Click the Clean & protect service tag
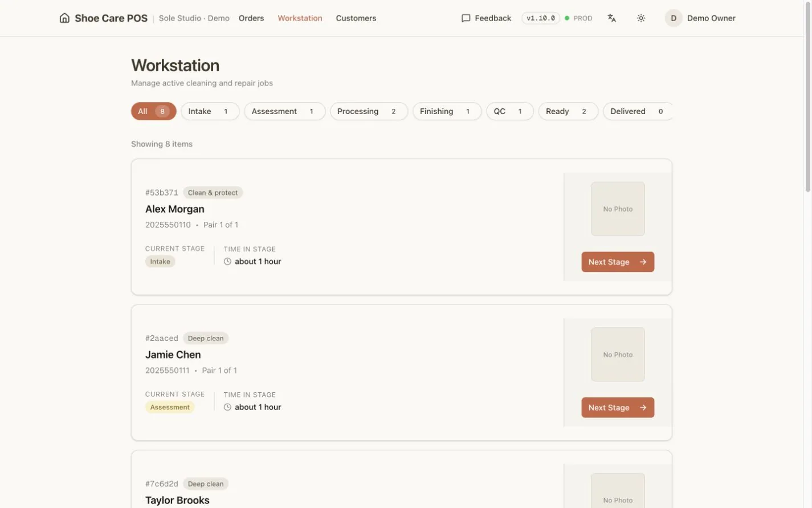 pyautogui.click(x=213, y=193)
